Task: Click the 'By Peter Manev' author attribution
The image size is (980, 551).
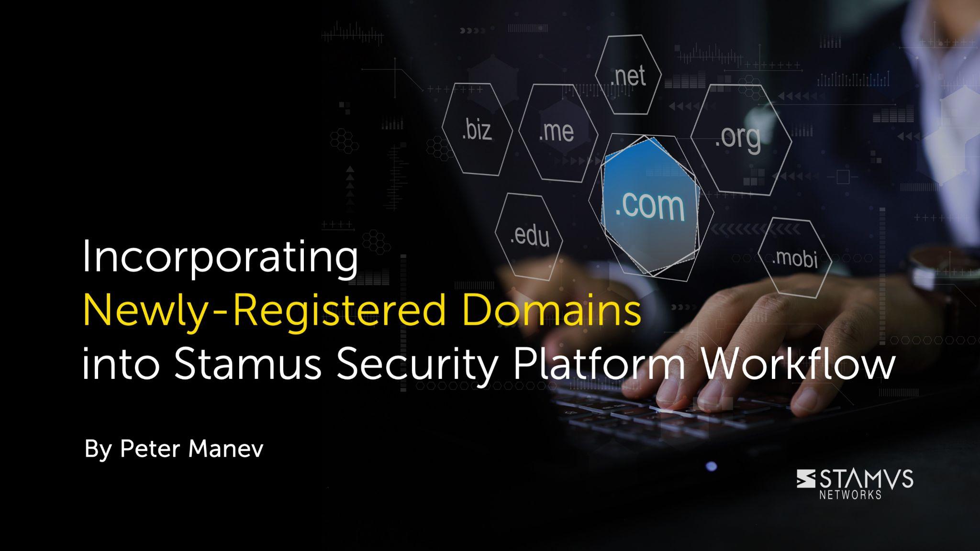Action: (147, 450)
